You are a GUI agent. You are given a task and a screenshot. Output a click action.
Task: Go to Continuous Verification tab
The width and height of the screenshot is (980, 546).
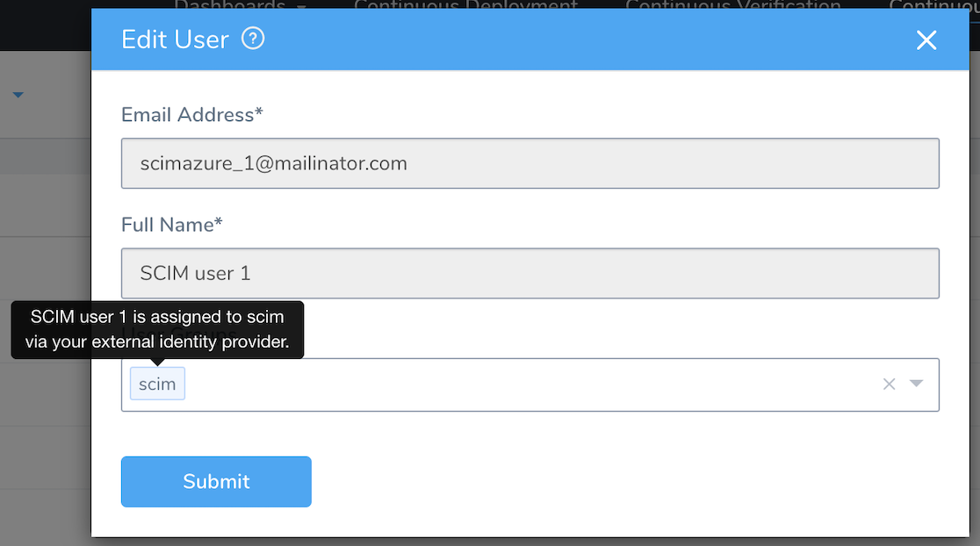coord(733,4)
